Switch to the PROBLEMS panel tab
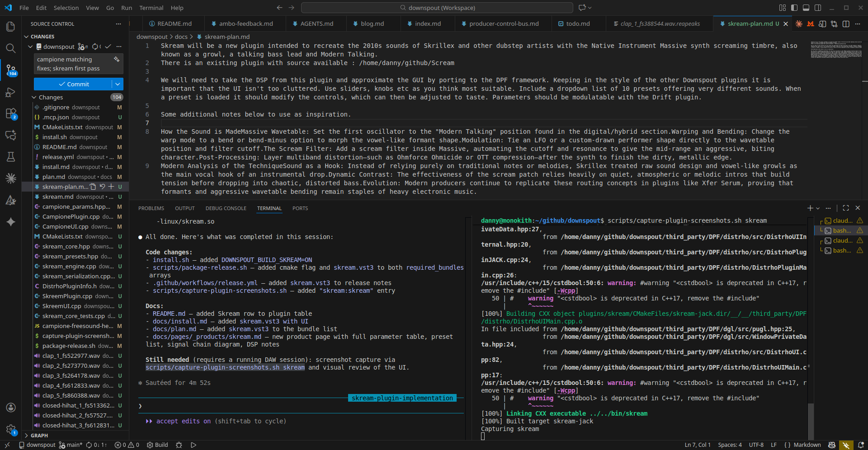 tap(151, 208)
